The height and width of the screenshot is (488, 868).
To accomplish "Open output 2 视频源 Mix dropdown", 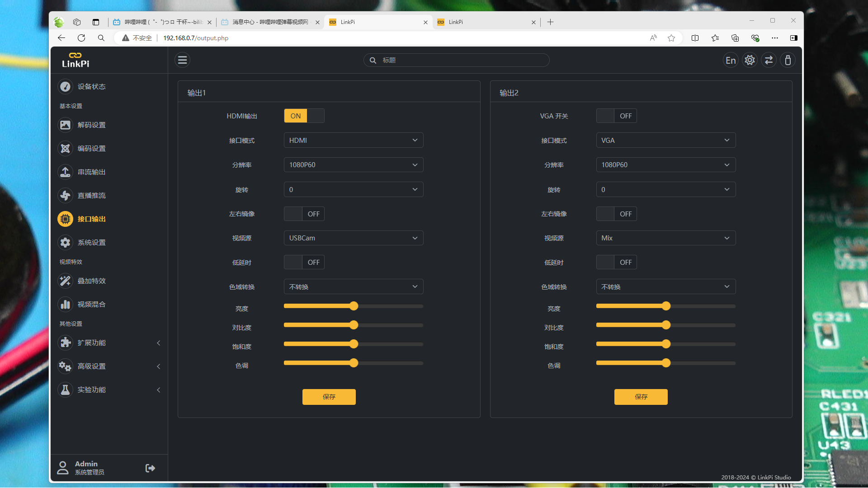I will click(x=665, y=238).
